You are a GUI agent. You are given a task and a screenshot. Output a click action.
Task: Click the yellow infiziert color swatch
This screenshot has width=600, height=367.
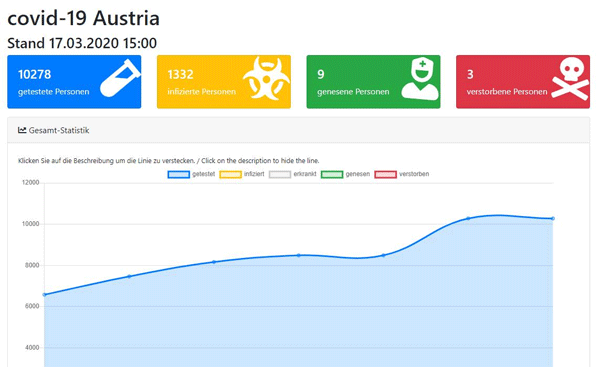pos(230,175)
